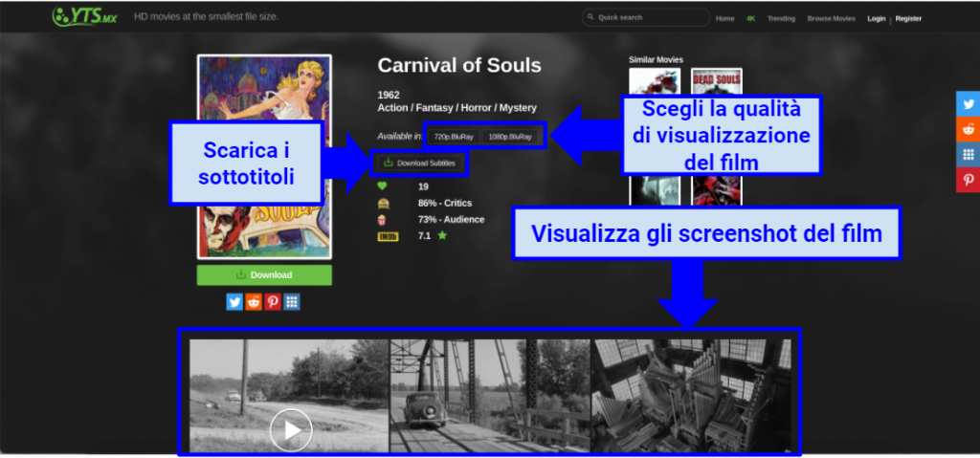
Task: Share on Reddit below Download button
Action: (253, 302)
